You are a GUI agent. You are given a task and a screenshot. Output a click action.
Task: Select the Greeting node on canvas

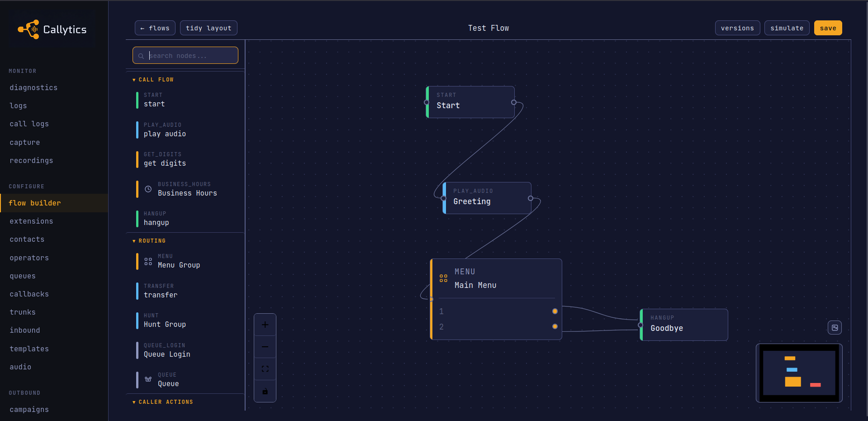click(x=487, y=198)
